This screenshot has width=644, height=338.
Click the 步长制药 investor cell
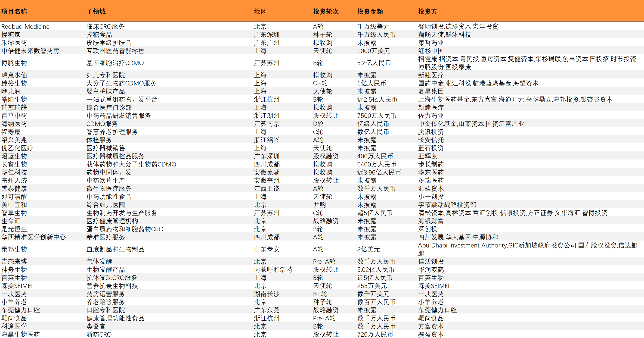[x=431, y=164]
